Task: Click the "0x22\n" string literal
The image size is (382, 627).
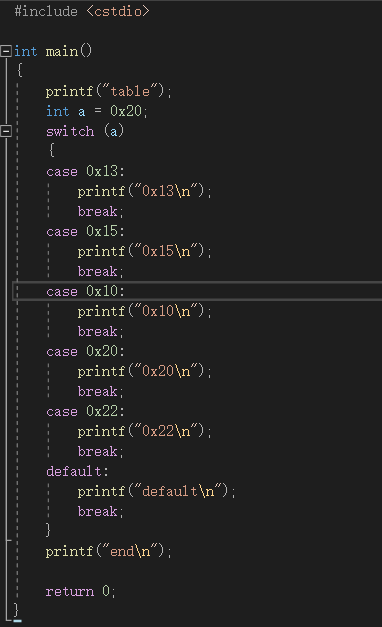Action: (x=167, y=431)
